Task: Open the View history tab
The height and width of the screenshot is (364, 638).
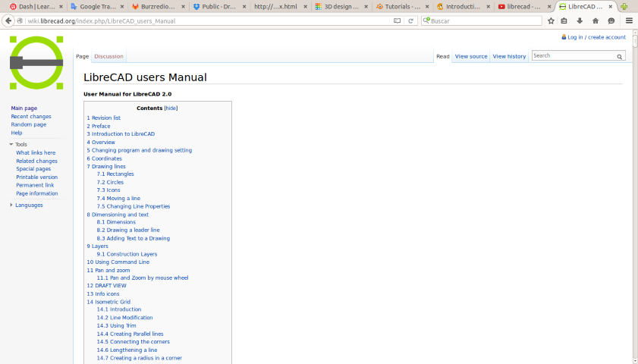Action: coord(509,57)
